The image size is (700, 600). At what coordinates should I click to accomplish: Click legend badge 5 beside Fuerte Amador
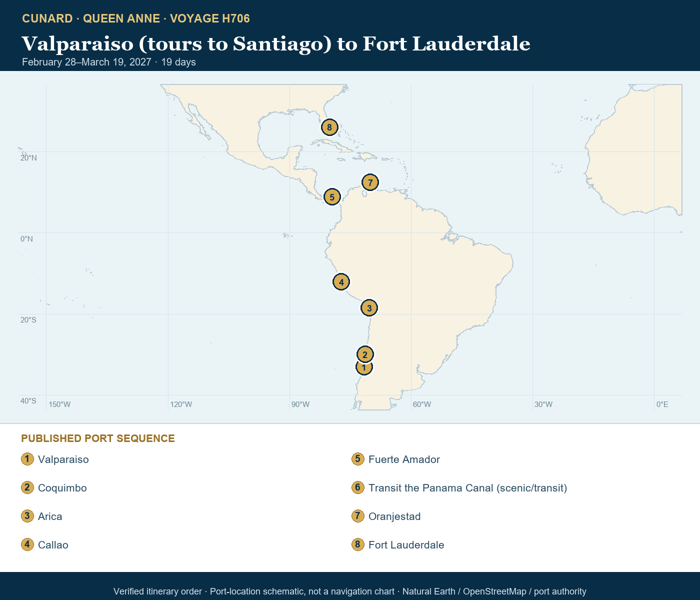(x=358, y=459)
